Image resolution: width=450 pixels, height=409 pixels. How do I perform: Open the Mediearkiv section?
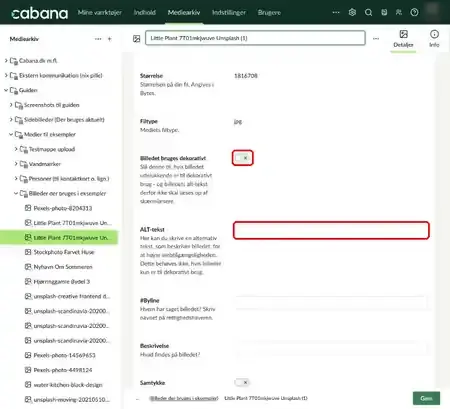[184, 13]
